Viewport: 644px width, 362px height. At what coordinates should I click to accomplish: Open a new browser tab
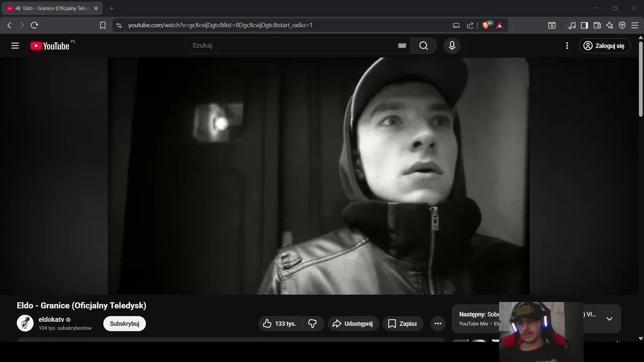[112, 9]
